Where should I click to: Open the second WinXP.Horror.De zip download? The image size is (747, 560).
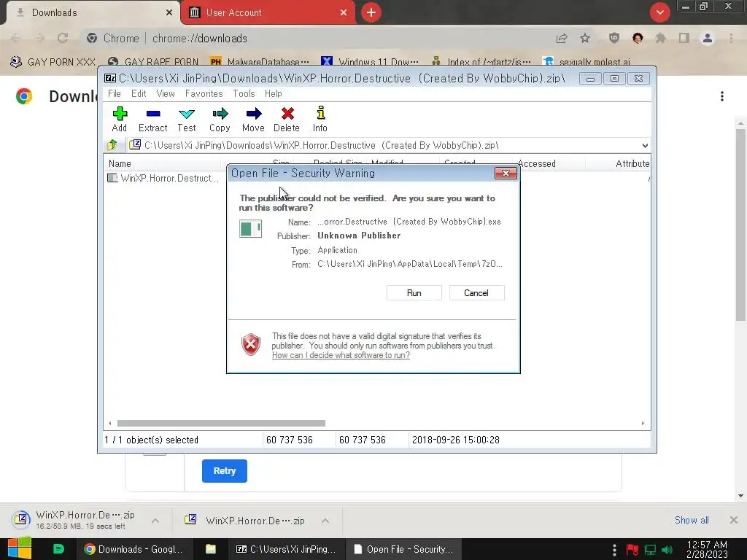(255, 521)
